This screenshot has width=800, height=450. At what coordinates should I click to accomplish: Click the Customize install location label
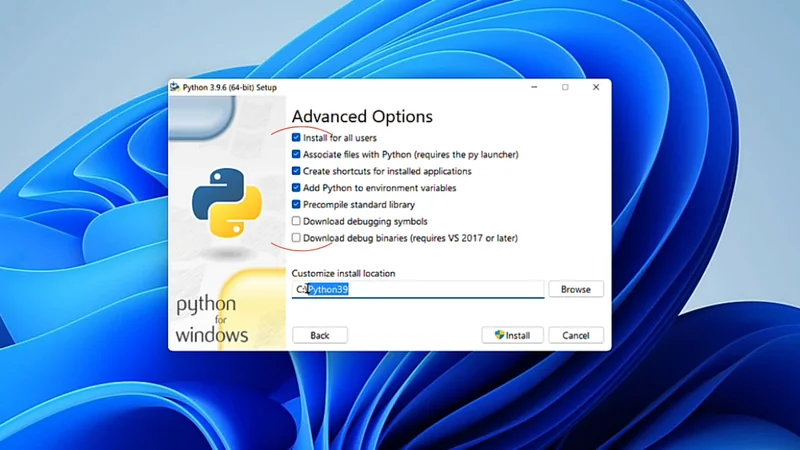click(x=343, y=273)
